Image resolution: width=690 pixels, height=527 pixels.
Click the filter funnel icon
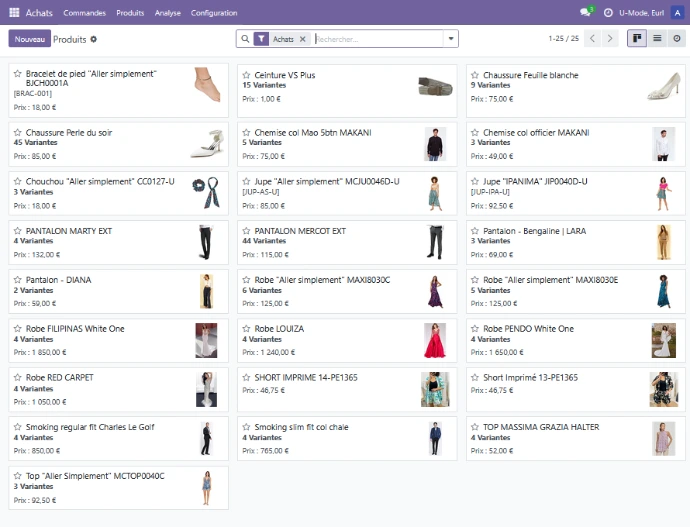[x=261, y=39]
